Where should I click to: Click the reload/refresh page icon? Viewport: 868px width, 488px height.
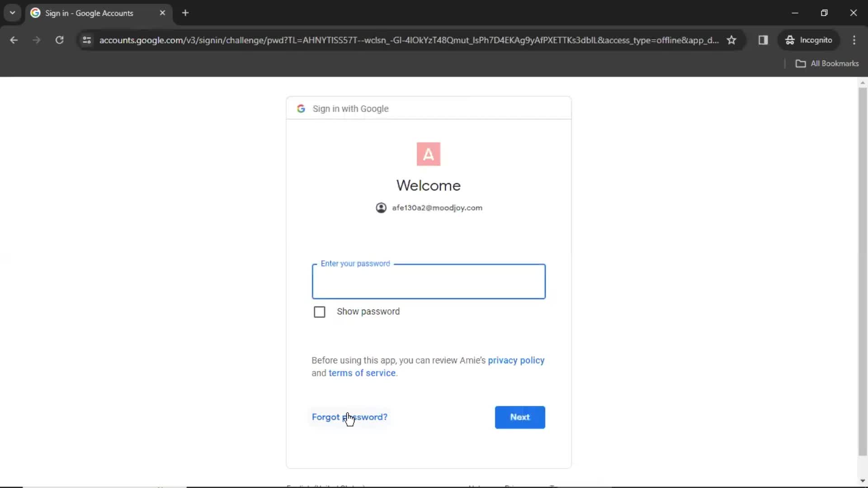(x=59, y=40)
